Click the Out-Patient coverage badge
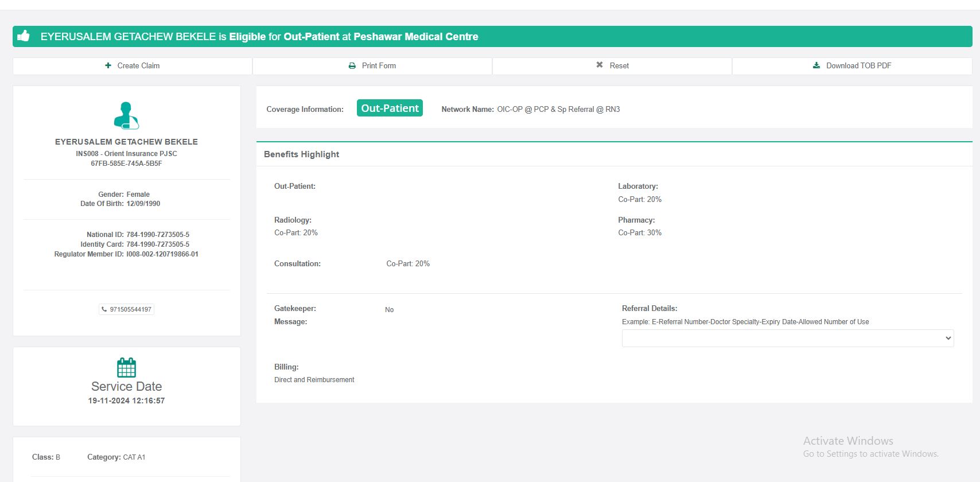 pos(390,108)
